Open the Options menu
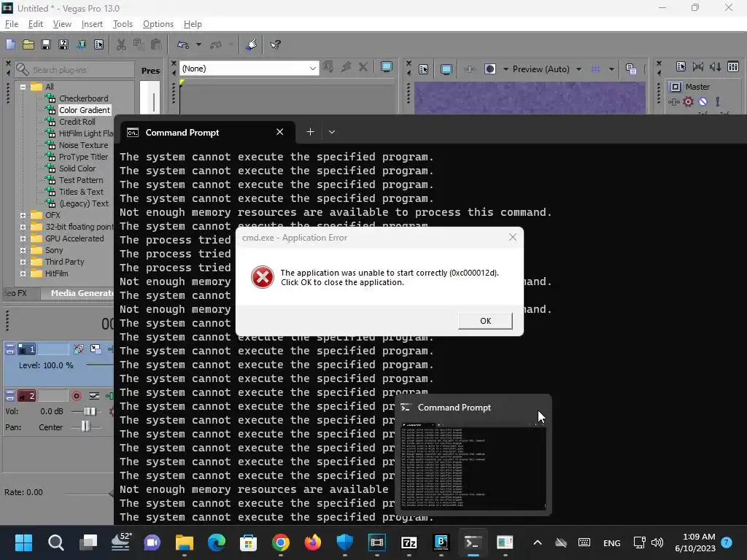 pyautogui.click(x=158, y=24)
